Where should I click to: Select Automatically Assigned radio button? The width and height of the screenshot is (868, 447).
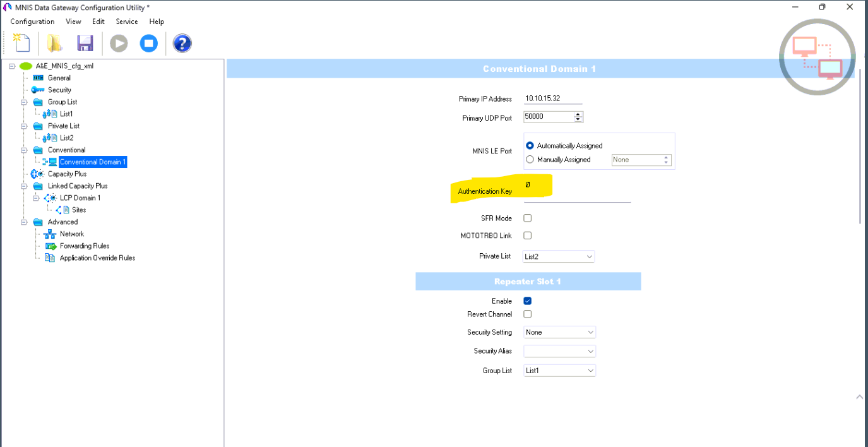[x=530, y=145]
